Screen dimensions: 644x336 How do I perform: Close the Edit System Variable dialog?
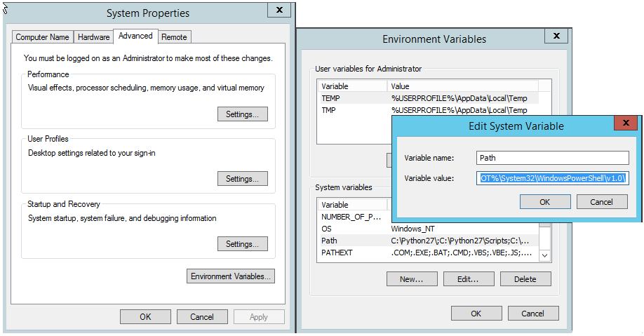[x=625, y=124]
